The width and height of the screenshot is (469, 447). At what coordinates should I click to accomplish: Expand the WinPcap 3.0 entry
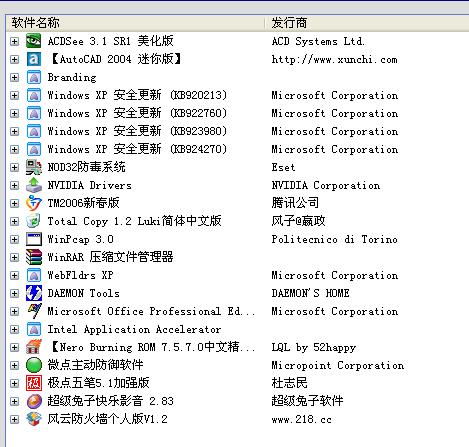[x=14, y=239]
